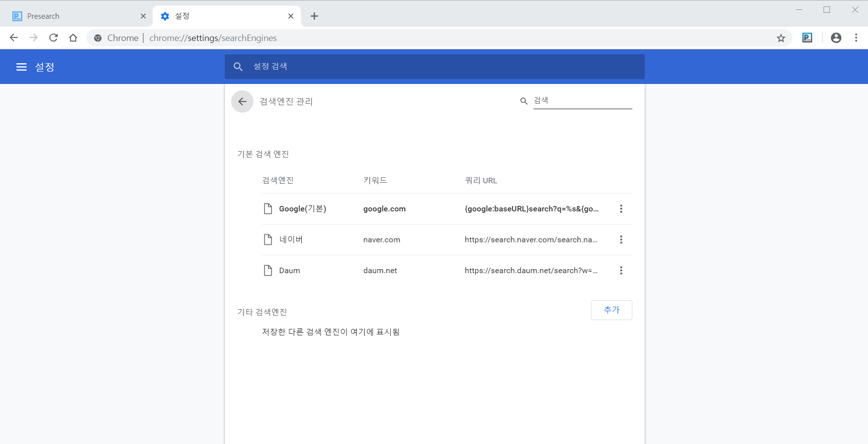Click the gear icon on 설정 tab
This screenshot has height=444, width=868.
click(x=165, y=16)
